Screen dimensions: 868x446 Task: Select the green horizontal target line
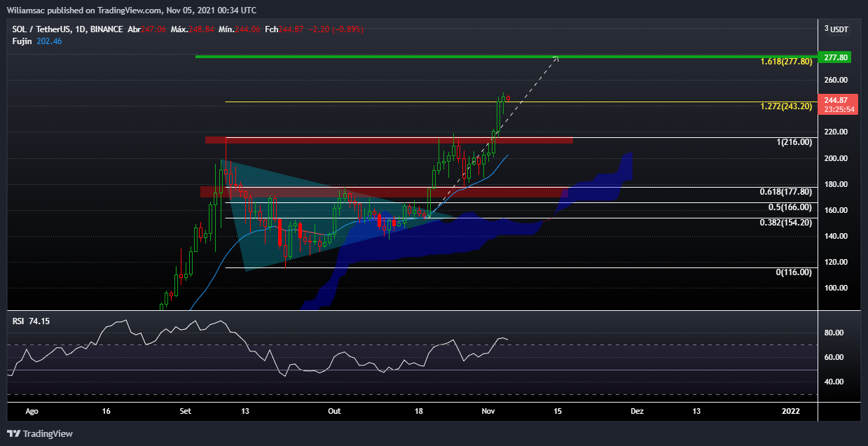tap(506, 56)
